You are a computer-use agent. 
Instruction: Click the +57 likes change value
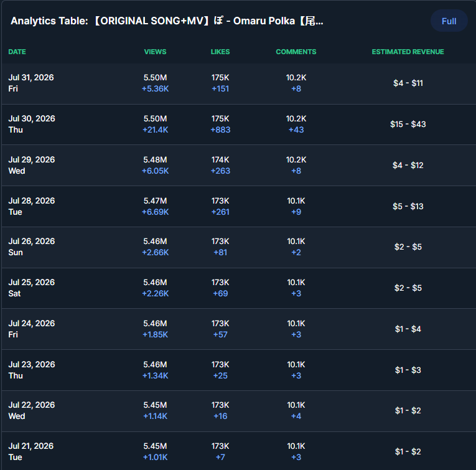click(220, 334)
